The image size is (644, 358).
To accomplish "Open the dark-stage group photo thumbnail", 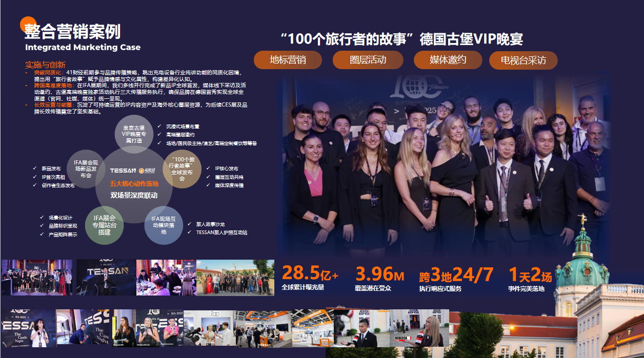I will (36, 277).
